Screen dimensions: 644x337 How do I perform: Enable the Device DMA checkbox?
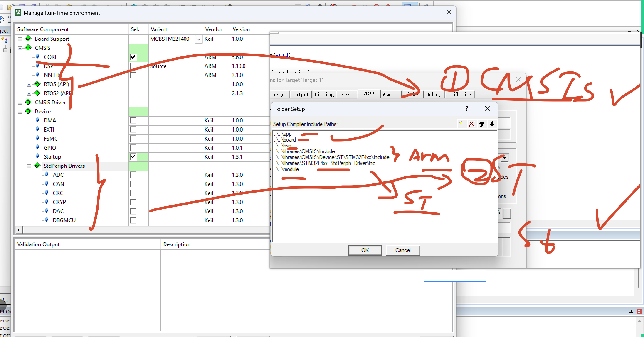pos(133,120)
